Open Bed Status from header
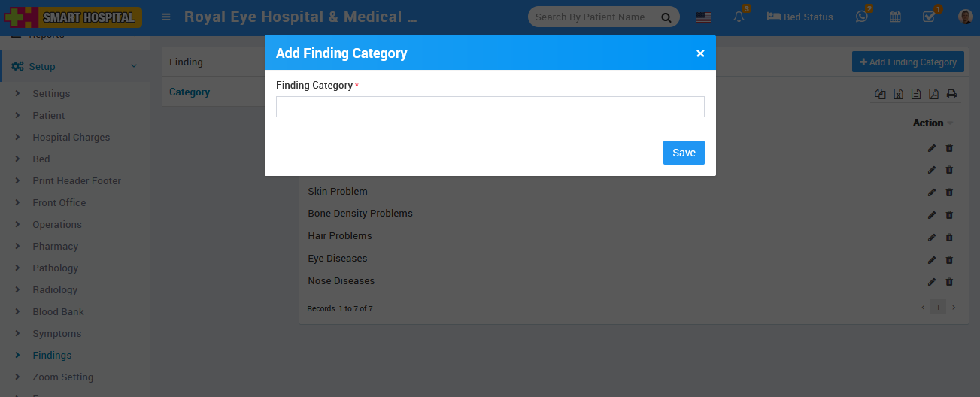Viewport: 980px width, 397px height. [x=799, y=17]
